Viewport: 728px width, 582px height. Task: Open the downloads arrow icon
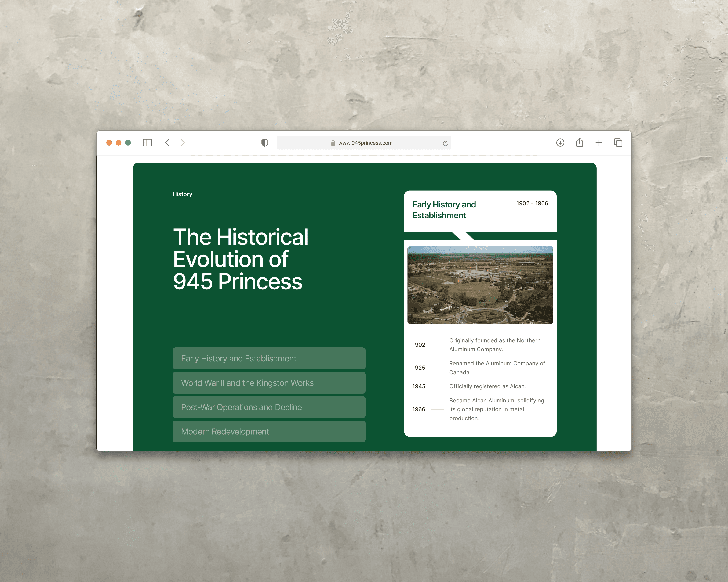tap(560, 143)
